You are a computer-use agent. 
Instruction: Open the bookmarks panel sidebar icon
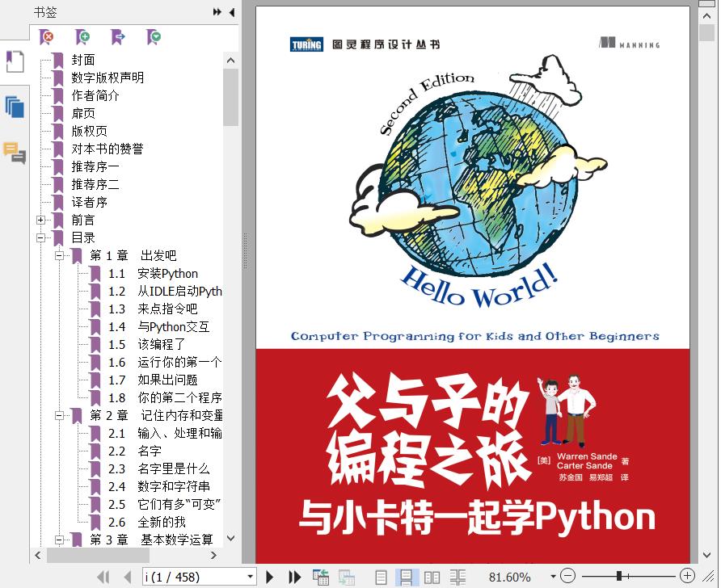click(x=15, y=61)
